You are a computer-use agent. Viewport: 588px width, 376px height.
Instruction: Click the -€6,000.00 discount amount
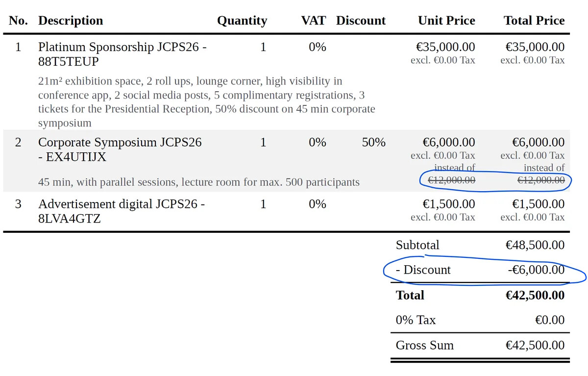[536, 270]
